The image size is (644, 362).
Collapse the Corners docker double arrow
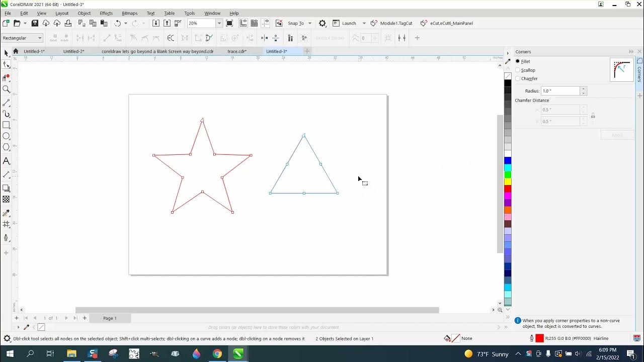pos(631,52)
